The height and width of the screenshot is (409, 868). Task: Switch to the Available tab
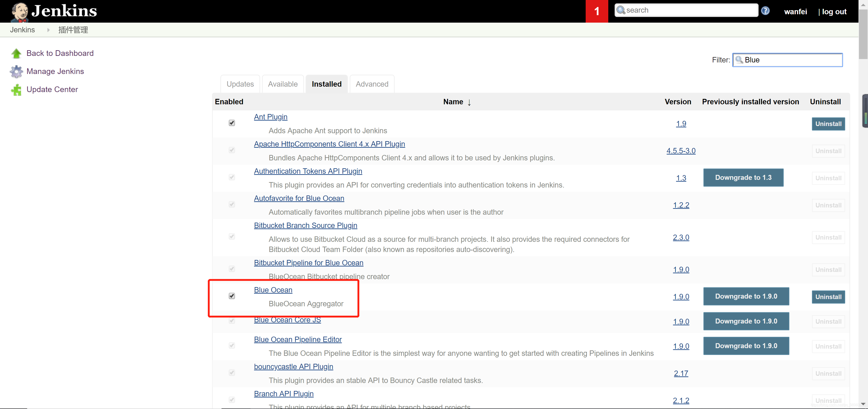283,84
